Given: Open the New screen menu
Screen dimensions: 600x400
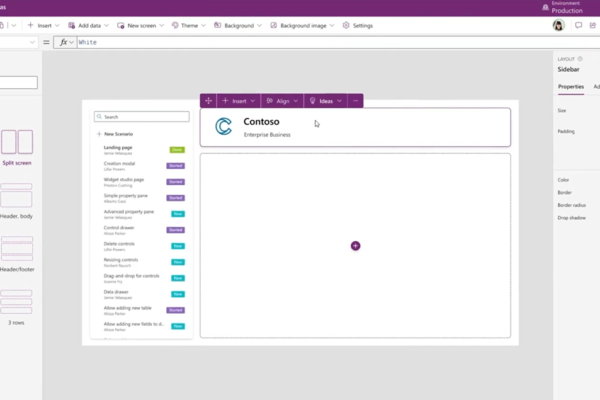Looking at the screenshot, I should (x=137, y=25).
